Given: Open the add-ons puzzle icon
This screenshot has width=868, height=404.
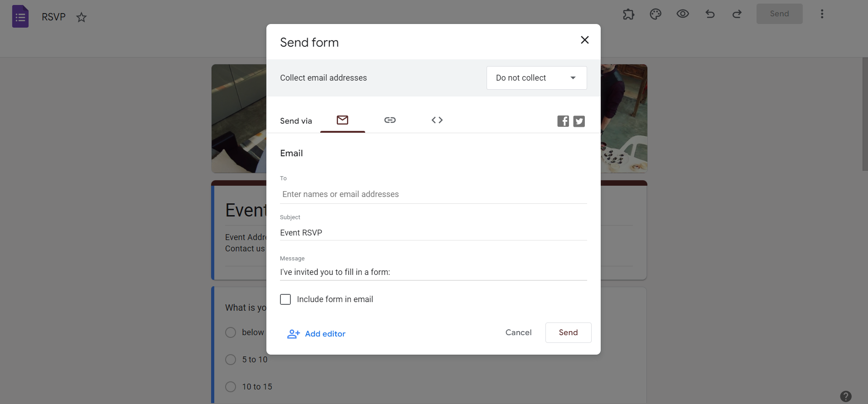Looking at the screenshot, I should (628, 14).
